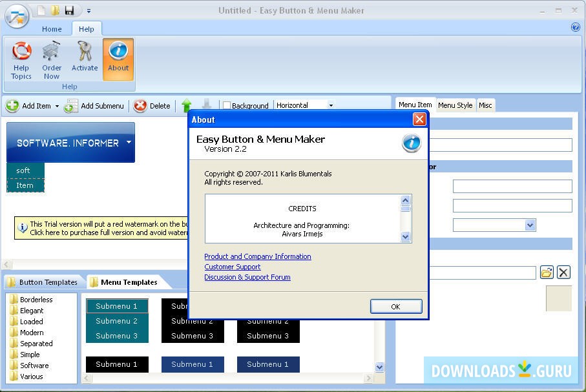Click the About dialog info icon
The height and width of the screenshot is (392, 586).
tap(412, 143)
